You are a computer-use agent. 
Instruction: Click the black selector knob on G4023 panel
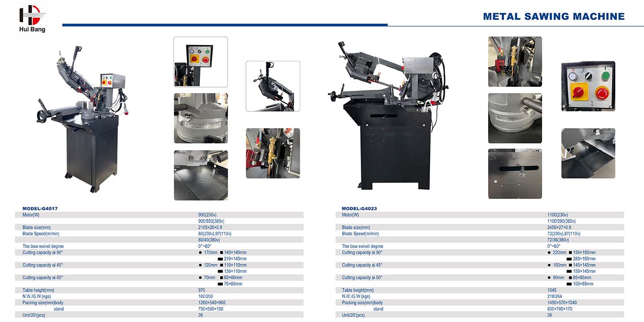pos(588,76)
